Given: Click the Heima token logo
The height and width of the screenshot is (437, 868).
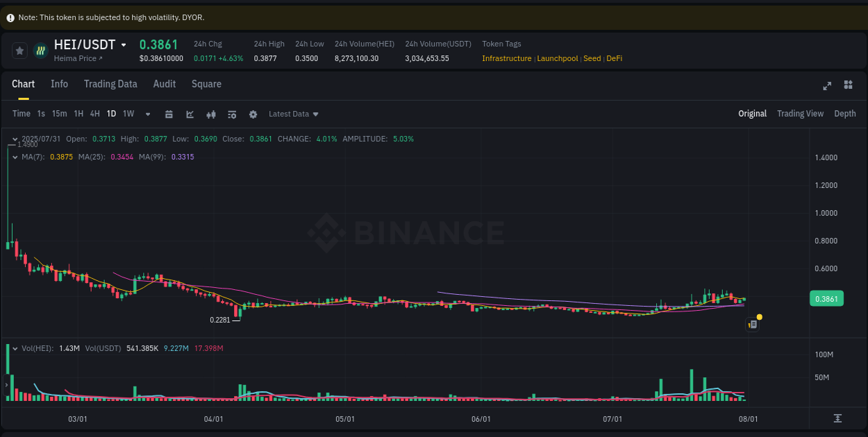Looking at the screenshot, I should (x=40, y=51).
